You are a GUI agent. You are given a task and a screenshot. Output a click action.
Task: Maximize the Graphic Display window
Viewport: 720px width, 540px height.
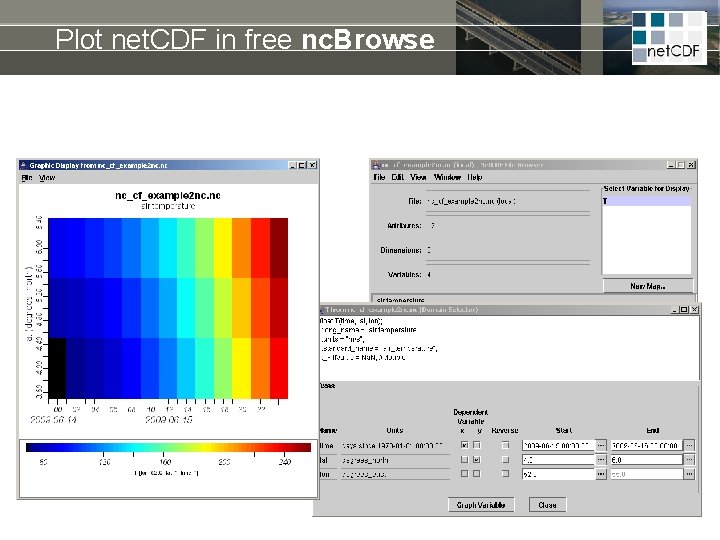pyautogui.click(x=302, y=165)
